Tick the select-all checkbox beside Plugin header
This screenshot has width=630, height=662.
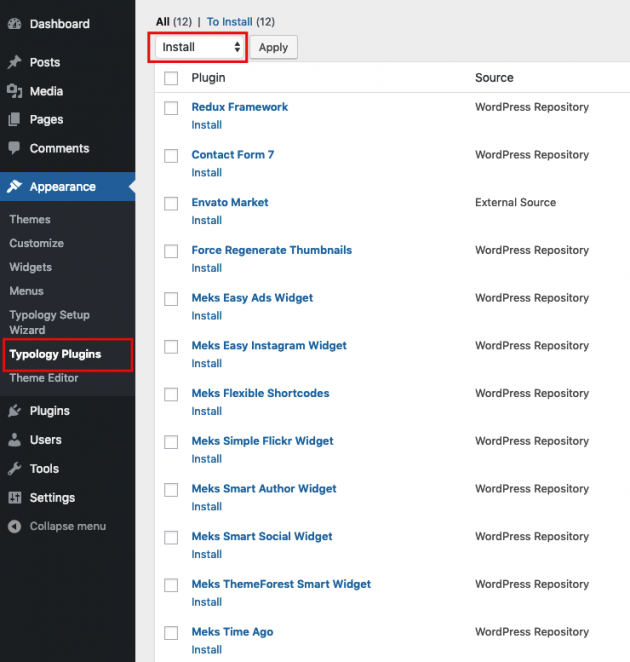coord(171,78)
